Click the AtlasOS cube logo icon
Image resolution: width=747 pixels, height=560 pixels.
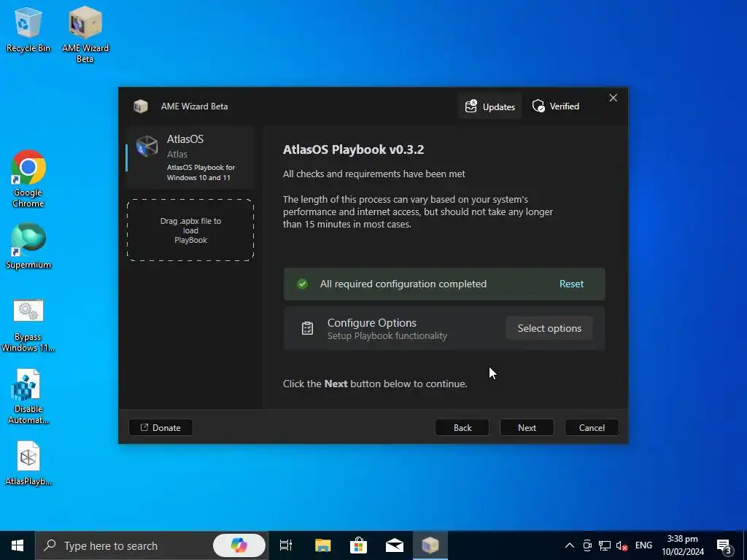pyautogui.click(x=147, y=146)
